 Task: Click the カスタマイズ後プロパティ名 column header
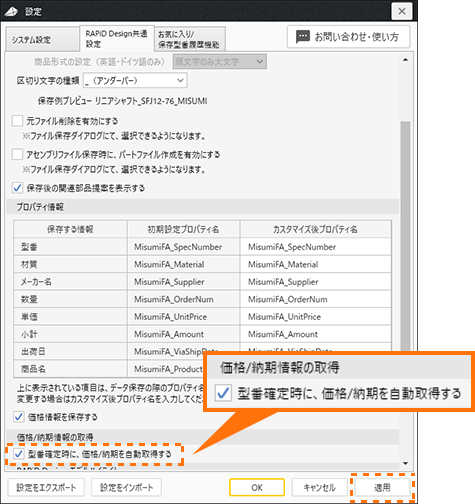[315, 229]
